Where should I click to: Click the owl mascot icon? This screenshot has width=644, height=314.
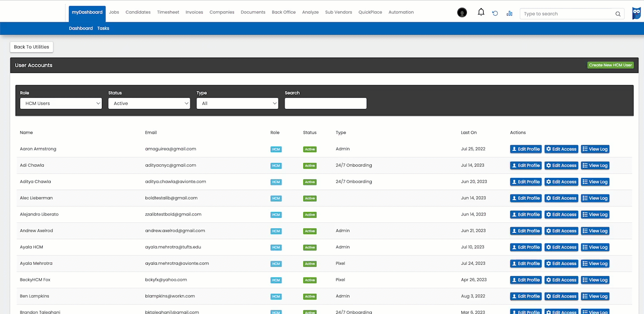(x=637, y=14)
